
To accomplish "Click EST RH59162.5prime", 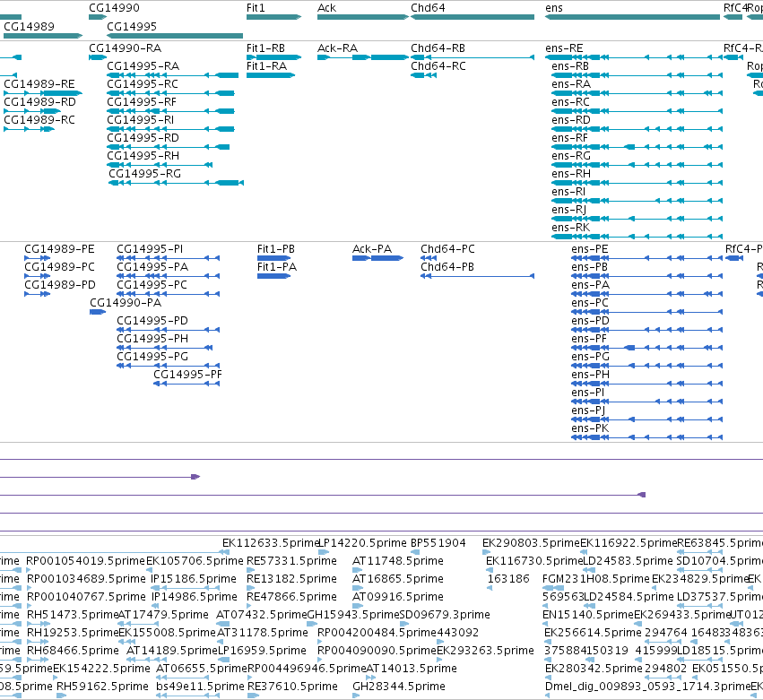I will click(103, 687).
